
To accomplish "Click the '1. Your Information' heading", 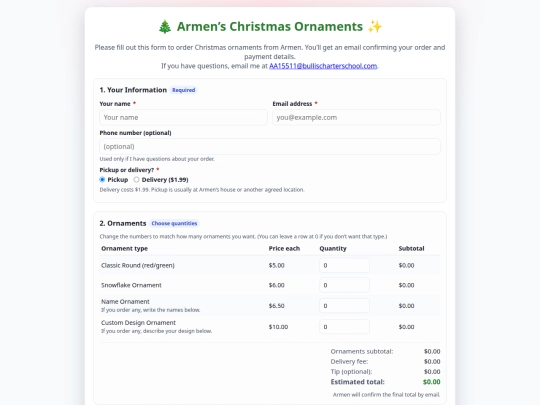I will click(x=133, y=90).
